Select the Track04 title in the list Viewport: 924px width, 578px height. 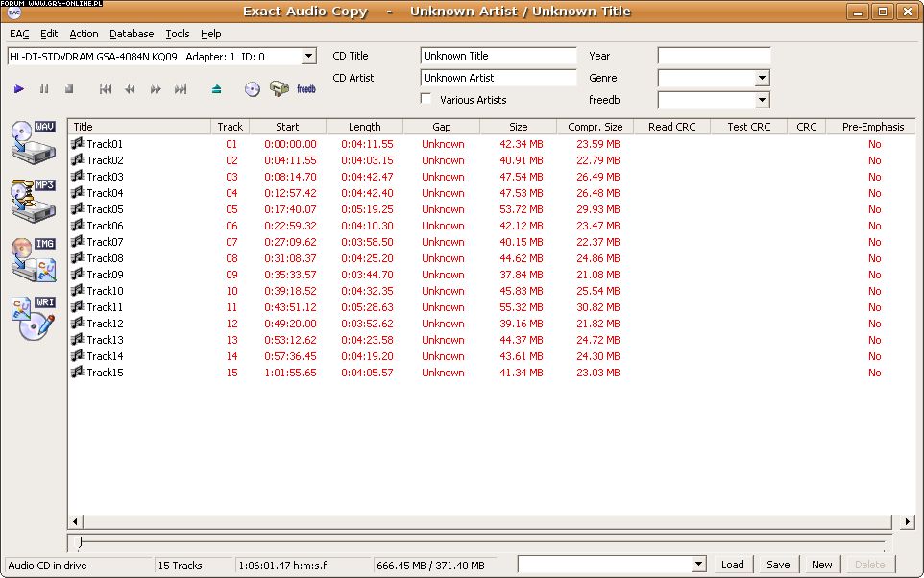105,193
